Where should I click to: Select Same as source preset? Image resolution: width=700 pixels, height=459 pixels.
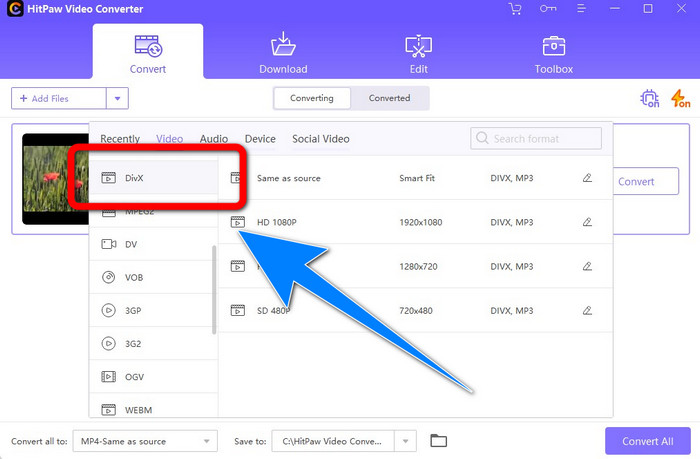pyautogui.click(x=415, y=178)
